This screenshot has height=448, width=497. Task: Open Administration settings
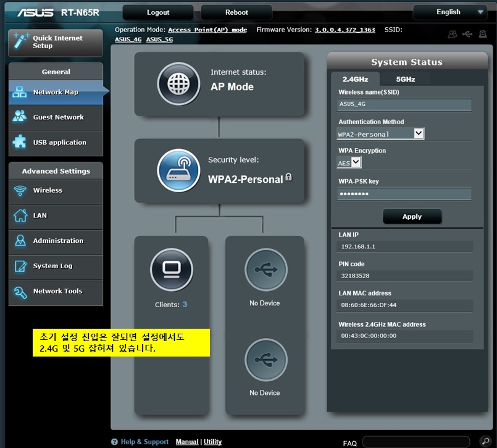(x=56, y=242)
